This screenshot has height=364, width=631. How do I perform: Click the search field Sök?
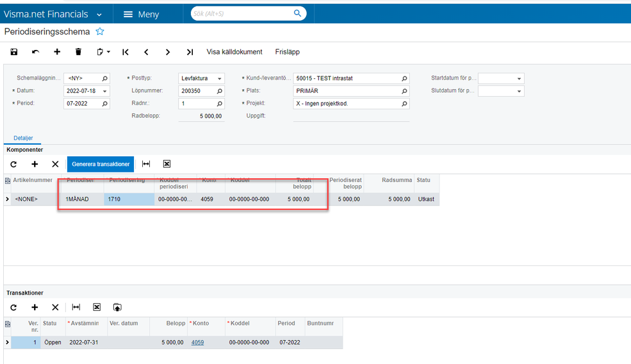pos(243,13)
